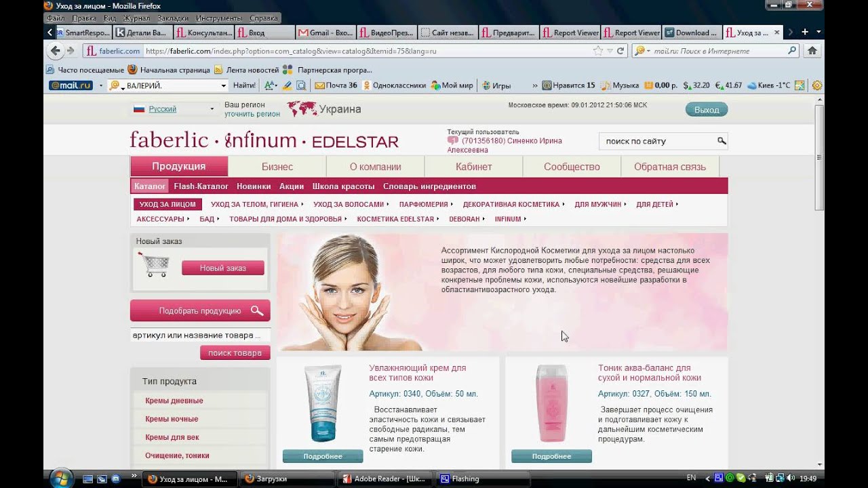
Task: Open the mail.ru logo on the toolbar
Action: (x=71, y=85)
